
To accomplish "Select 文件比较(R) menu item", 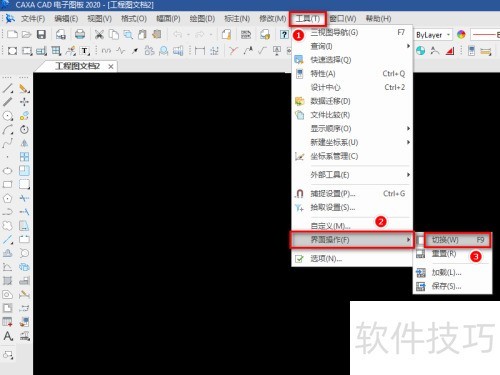I will point(352,115).
